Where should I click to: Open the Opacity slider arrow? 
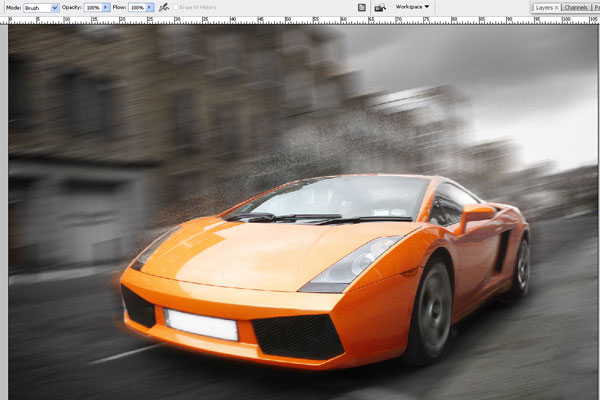[x=106, y=7]
